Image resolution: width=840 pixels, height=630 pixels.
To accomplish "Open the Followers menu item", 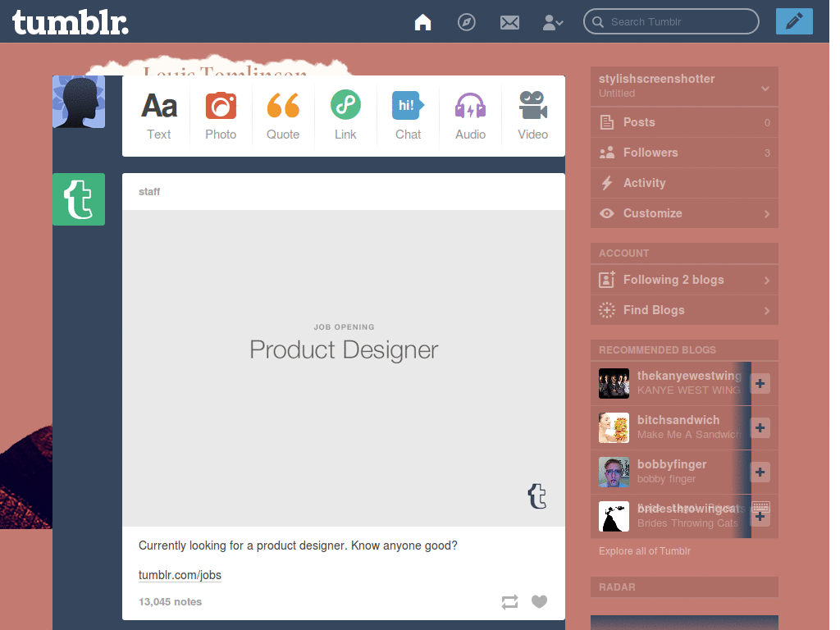I will click(x=684, y=153).
